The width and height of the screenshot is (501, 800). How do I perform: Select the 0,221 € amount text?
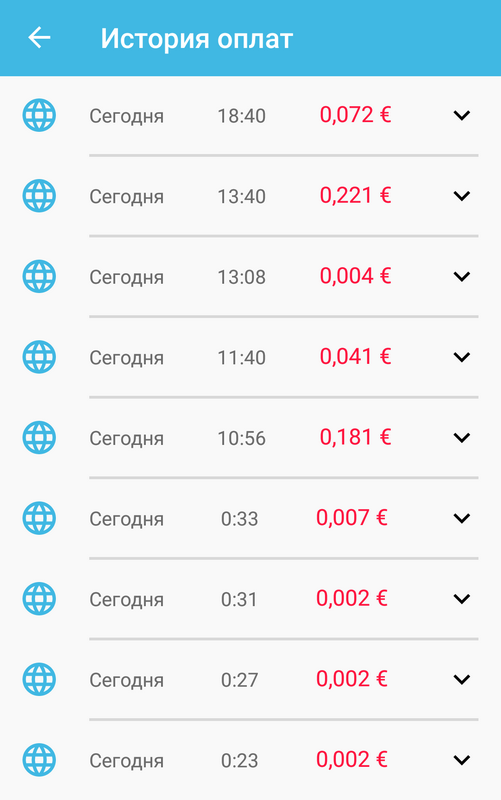(x=356, y=195)
